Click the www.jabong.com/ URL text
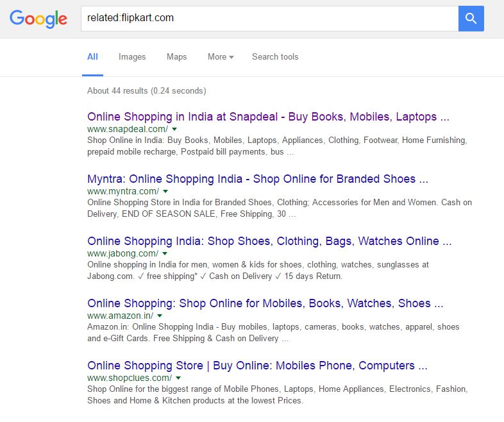This screenshot has height=422, width=504. (x=122, y=253)
